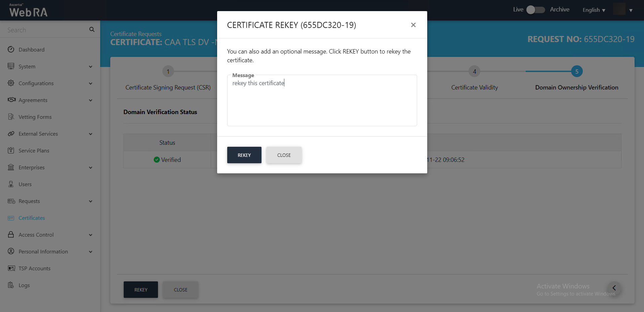
Task: Expand the Access Control chevron
Action: 90,235
